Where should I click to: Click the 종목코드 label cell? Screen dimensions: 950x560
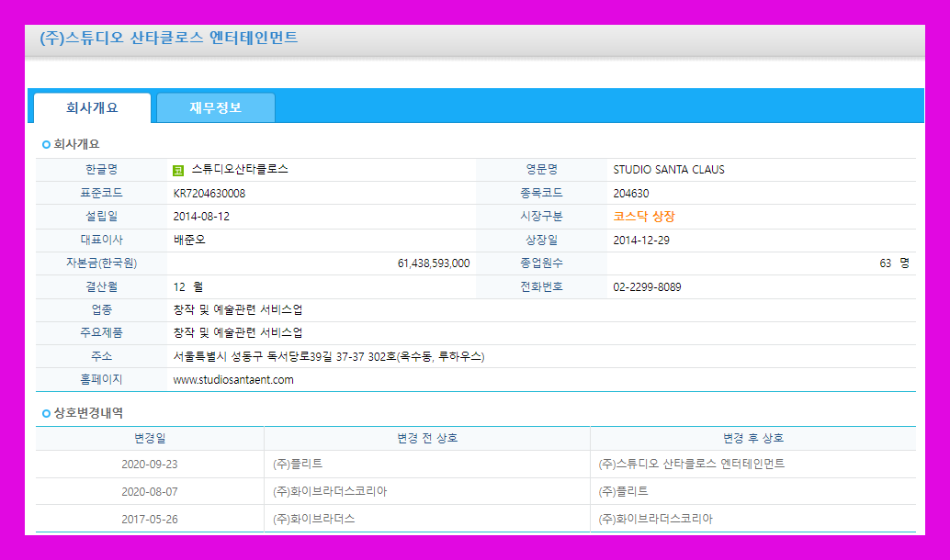pyautogui.click(x=541, y=193)
